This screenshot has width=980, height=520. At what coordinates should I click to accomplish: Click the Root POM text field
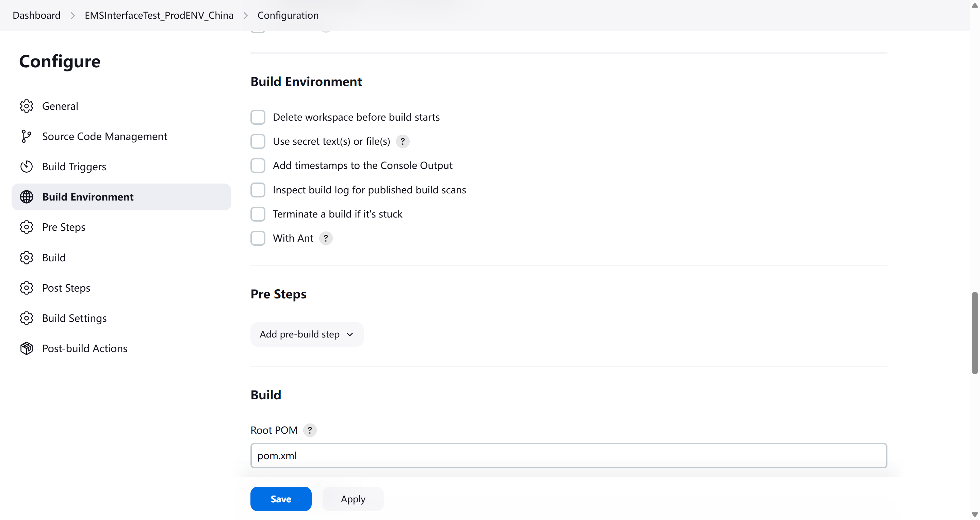(568, 455)
